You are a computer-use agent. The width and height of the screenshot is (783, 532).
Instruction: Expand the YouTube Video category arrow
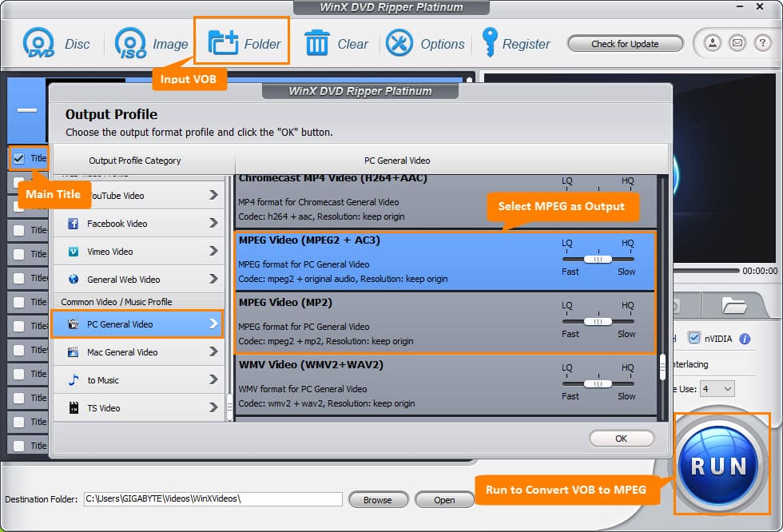tap(214, 195)
